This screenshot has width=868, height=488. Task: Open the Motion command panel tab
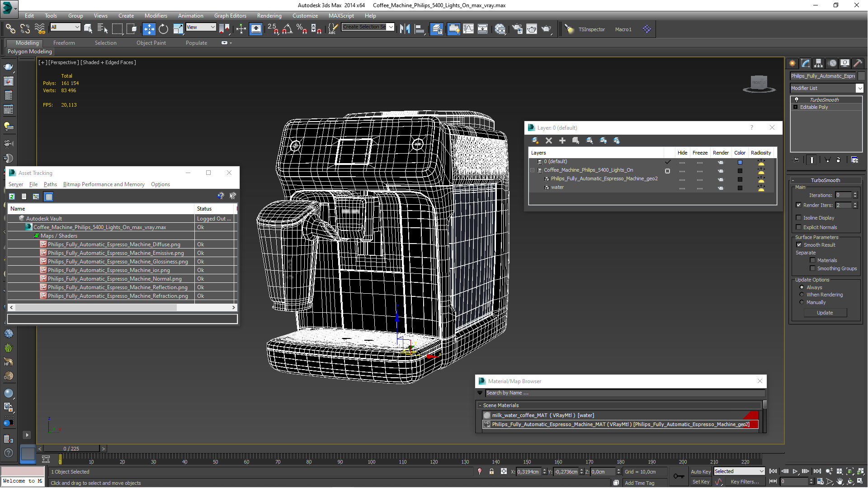pos(832,63)
